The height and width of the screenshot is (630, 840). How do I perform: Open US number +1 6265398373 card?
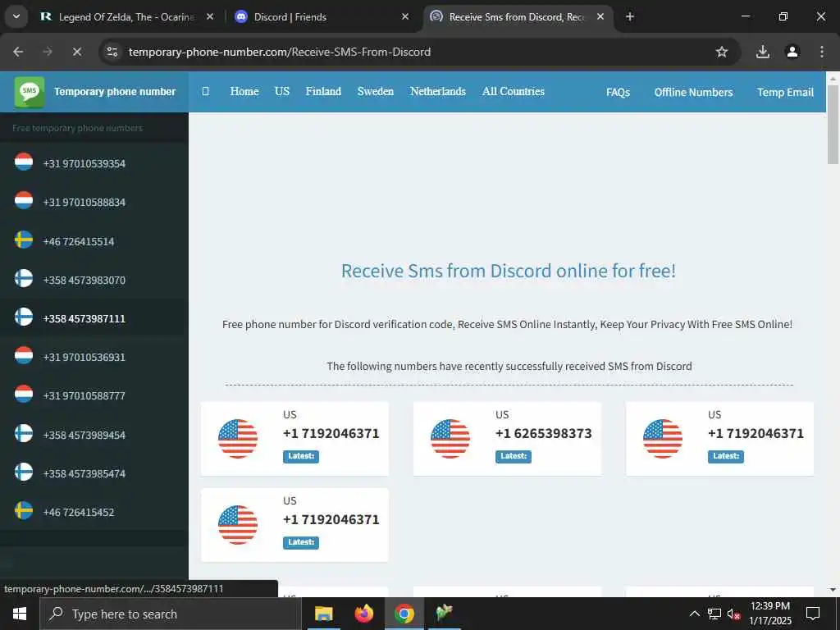pyautogui.click(x=507, y=439)
